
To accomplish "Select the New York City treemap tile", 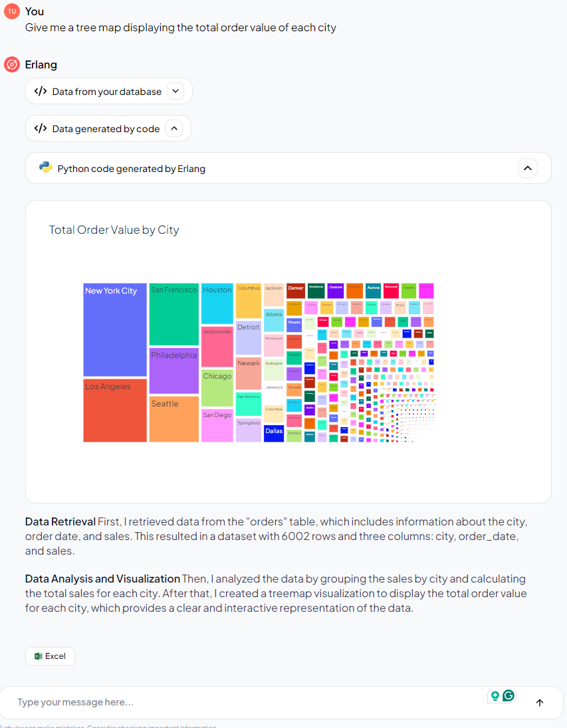I will [115, 330].
